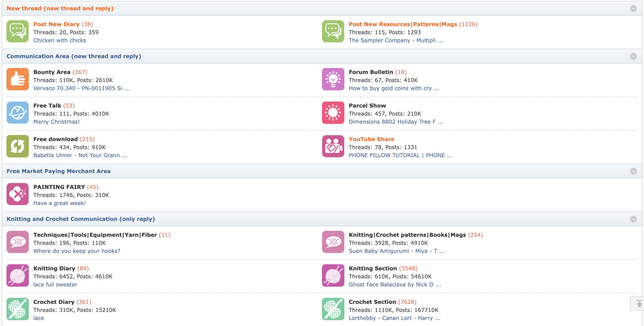Collapse the Free Market Paying Merchant Area section
The height and width of the screenshot is (326, 644).
(633, 171)
